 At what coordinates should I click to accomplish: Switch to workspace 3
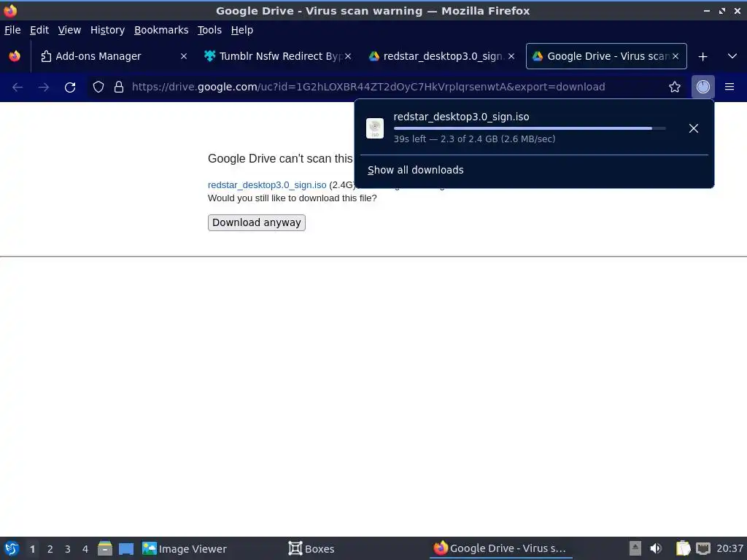(68, 549)
